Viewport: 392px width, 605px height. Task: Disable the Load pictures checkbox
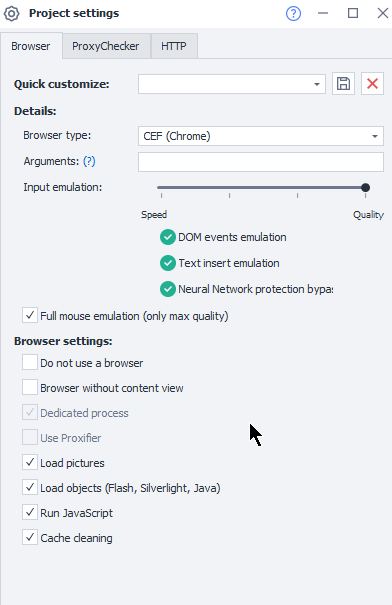[x=30, y=462]
